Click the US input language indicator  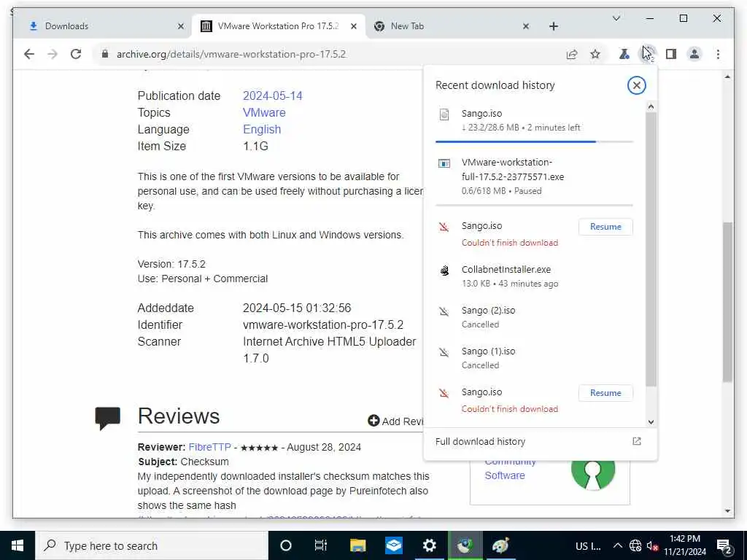pos(587,545)
